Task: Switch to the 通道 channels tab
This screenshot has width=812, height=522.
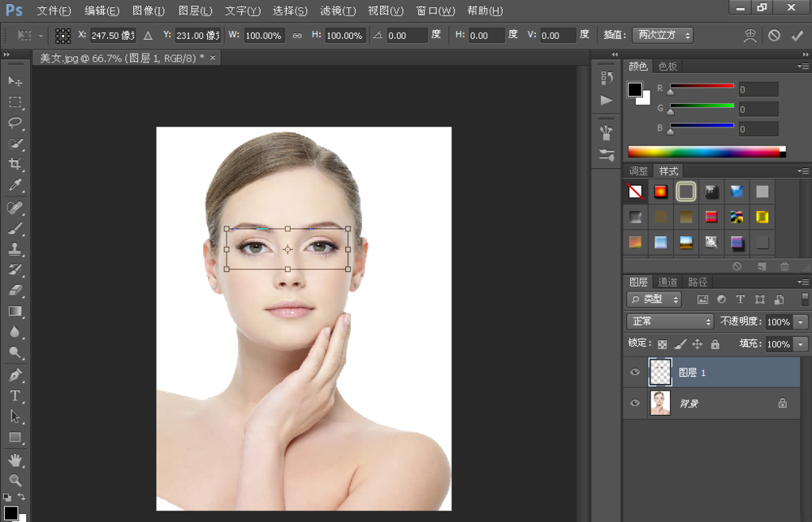Action: pos(667,284)
